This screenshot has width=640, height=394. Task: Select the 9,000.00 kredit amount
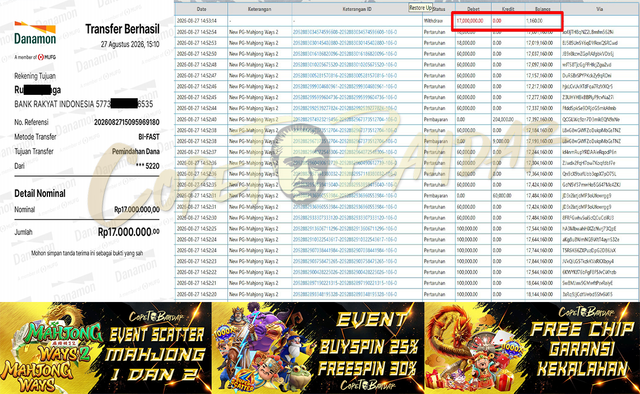click(501, 141)
